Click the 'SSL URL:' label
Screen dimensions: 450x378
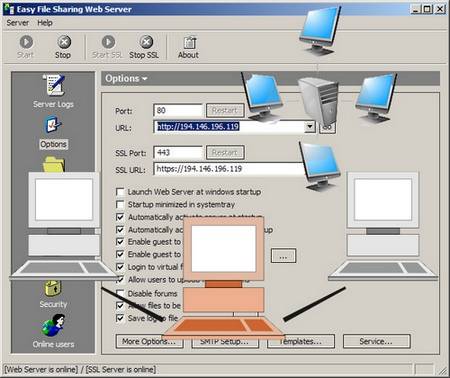click(x=130, y=170)
